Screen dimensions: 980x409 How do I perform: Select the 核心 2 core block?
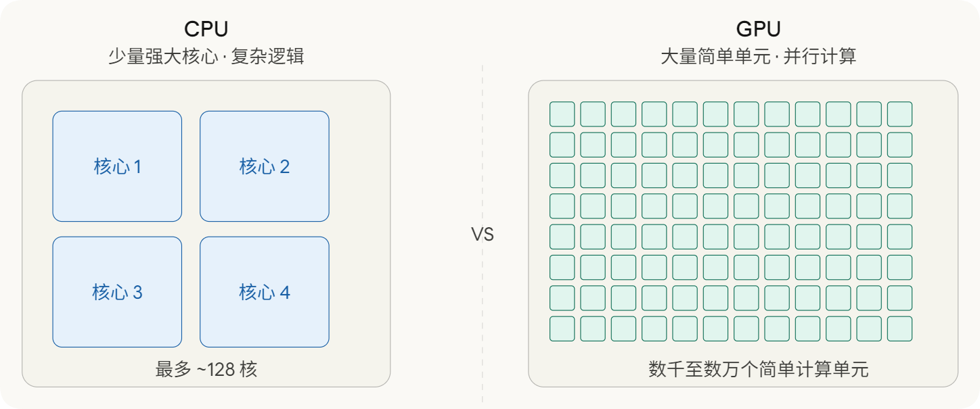(265, 166)
